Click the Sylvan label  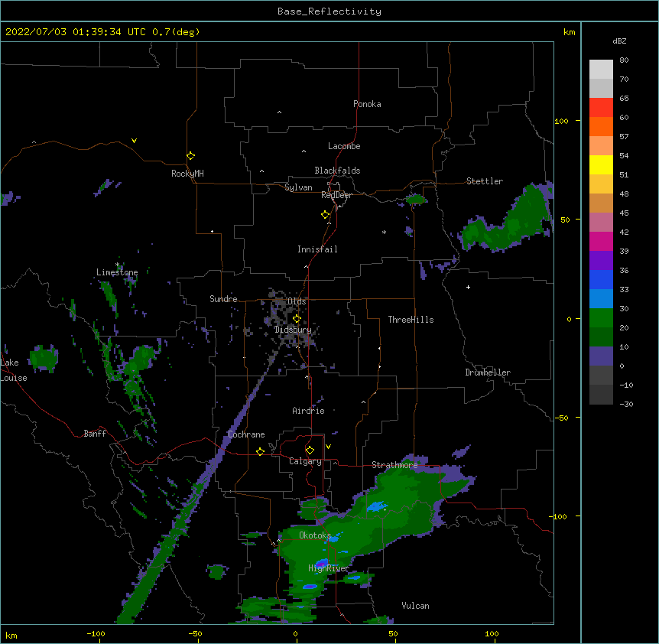[x=298, y=187]
